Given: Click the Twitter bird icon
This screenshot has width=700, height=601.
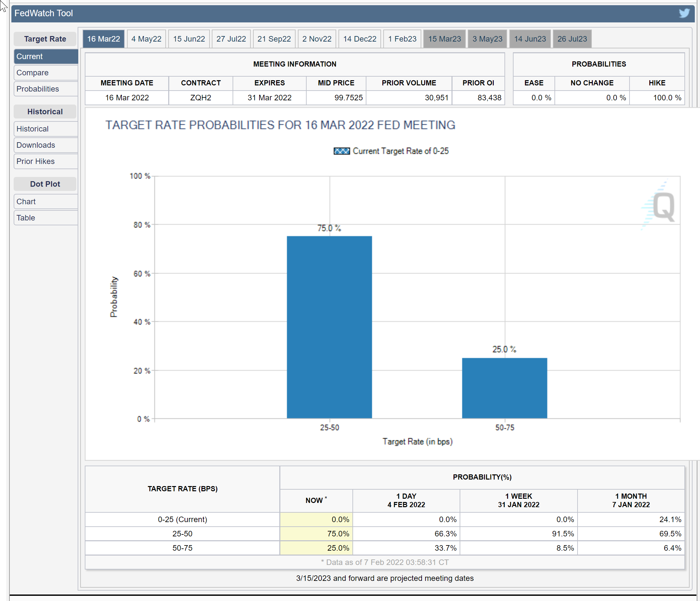Looking at the screenshot, I should click(x=684, y=13).
